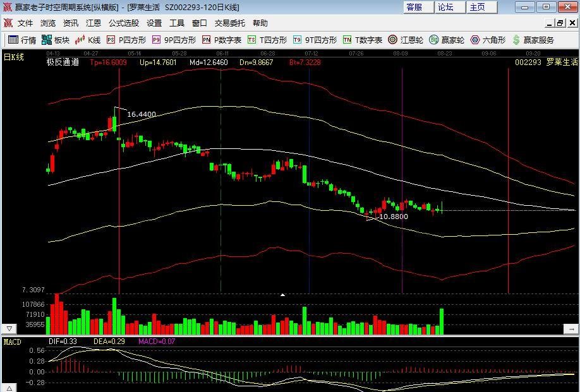The width and height of the screenshot is (580, 392).
Task: Click the MACD indicator panel label
Action: point(12,342)
